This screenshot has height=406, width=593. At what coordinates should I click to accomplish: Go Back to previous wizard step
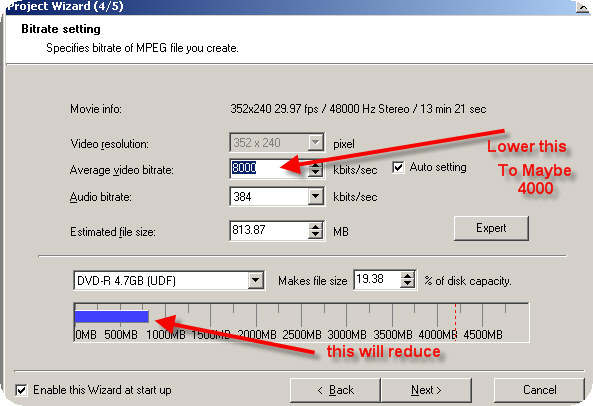pos(335,390)
